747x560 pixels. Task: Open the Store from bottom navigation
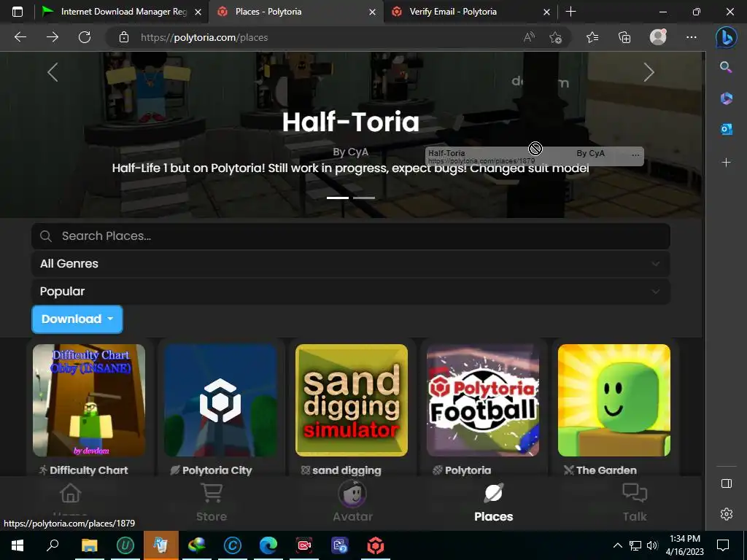point(212,503)
